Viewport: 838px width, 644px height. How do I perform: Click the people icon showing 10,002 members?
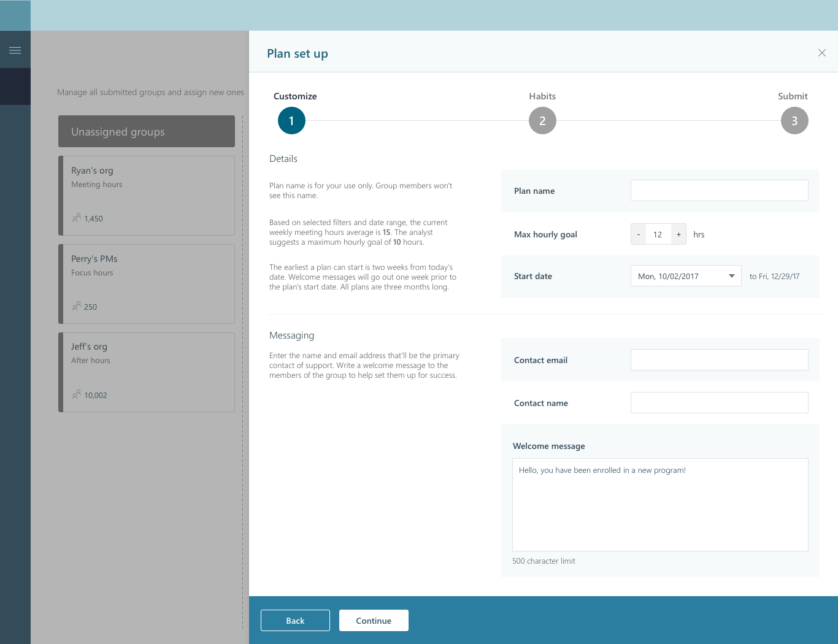(76, 394)
